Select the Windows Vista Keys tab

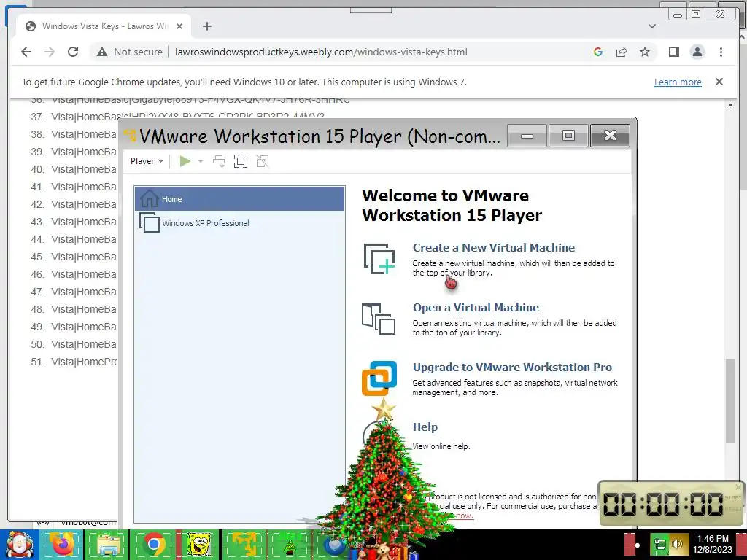point(104,26)
